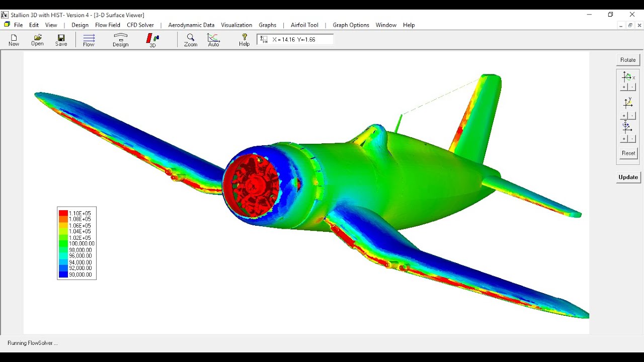Open a file with the Open icon

pos(37,40)
